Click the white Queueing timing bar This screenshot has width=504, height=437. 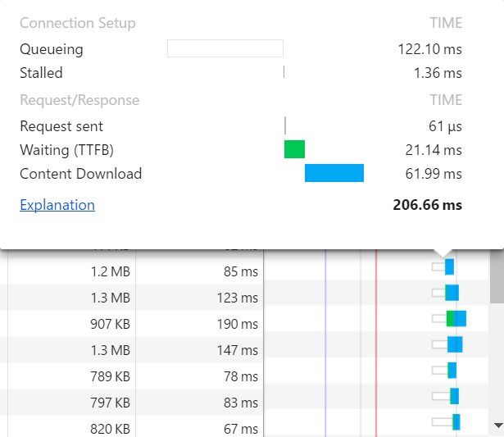click(x=225, y=48)
